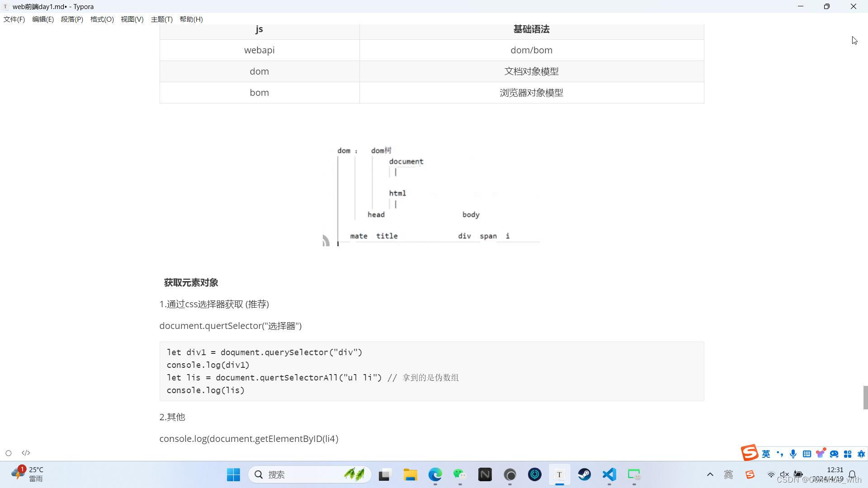Show hidden system tray icons

710,474
